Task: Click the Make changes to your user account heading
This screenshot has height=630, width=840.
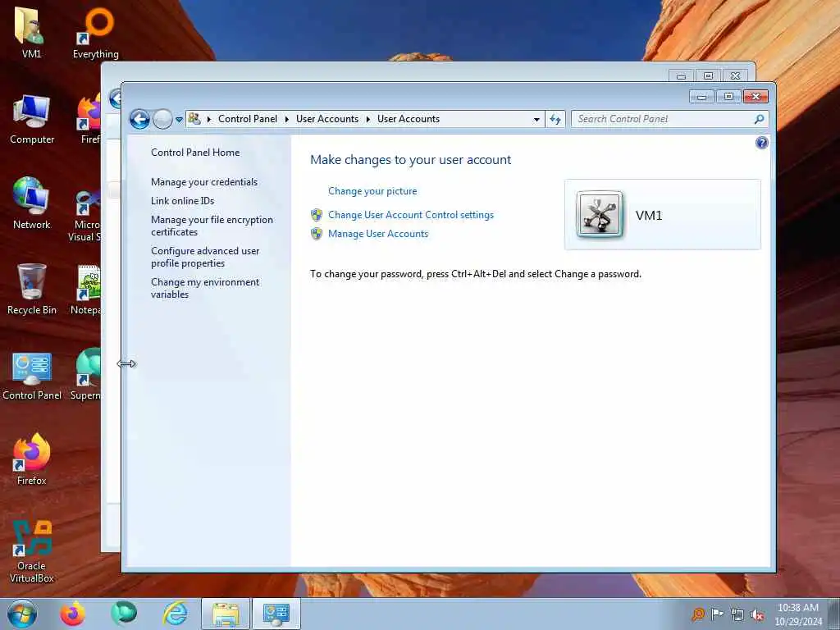Action: [410, 160]
